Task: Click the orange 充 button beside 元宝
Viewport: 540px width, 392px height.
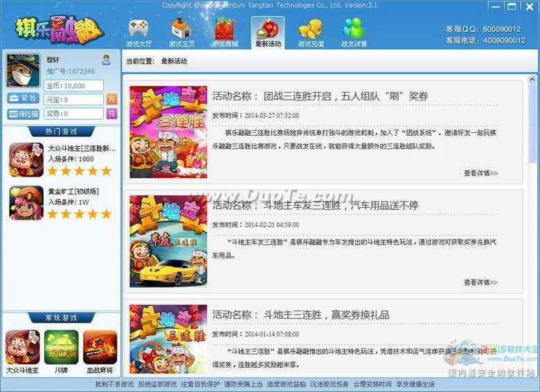Action: point(111,100)
